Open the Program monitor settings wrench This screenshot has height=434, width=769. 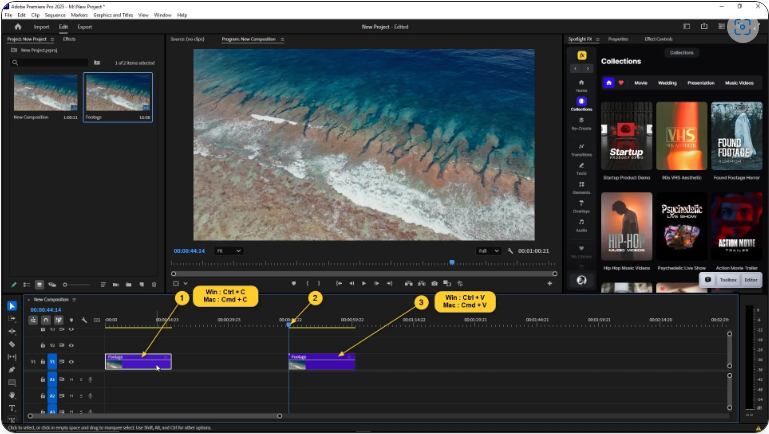tap(511, 251)
